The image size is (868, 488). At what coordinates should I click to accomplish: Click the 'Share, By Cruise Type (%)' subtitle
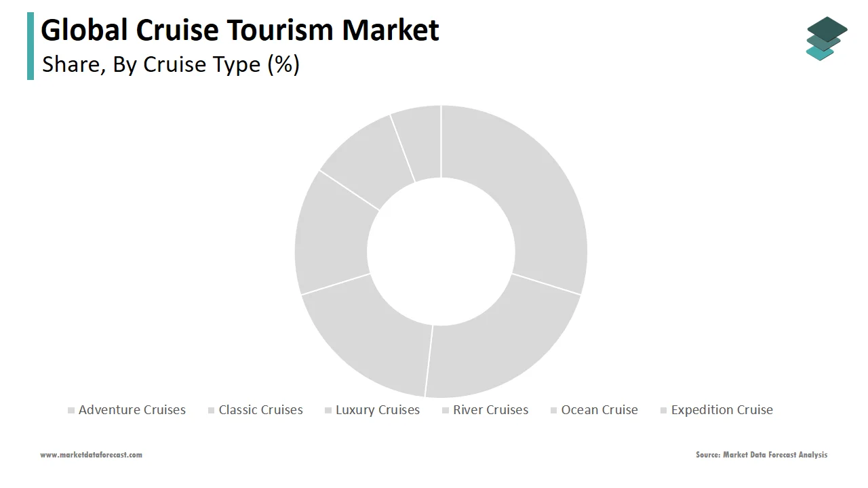(x=171, y=64)
